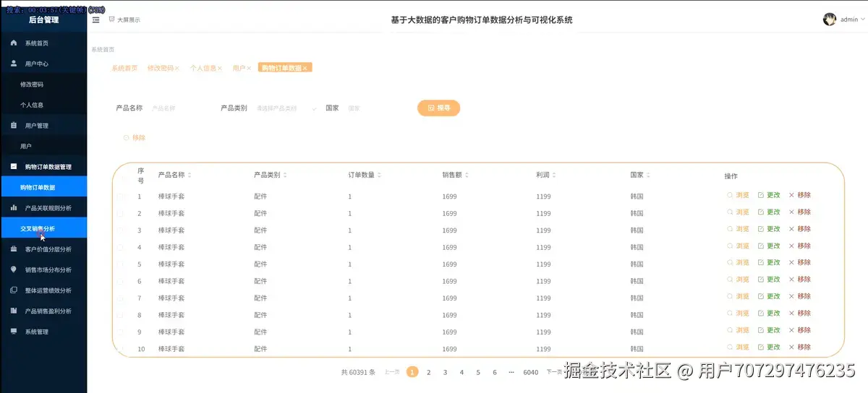This screenshot has width=868, height=393.
Task: Sort the table by 订单数量 column arrows
Action: (379, 176)
